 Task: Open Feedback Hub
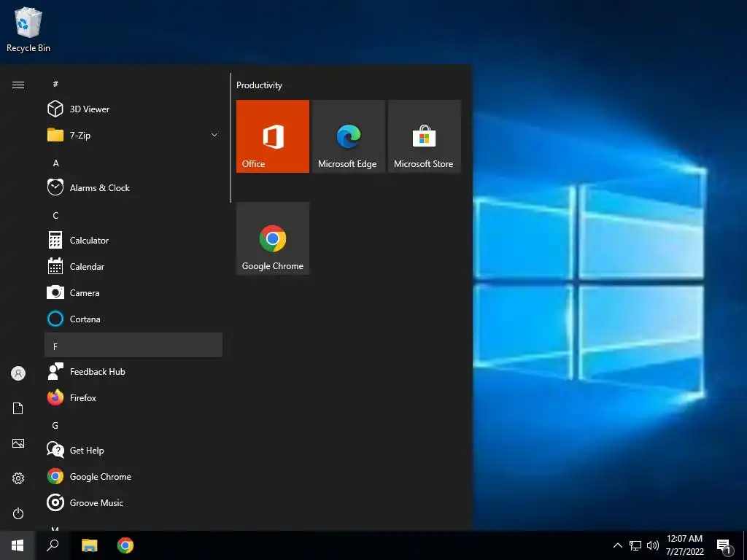tap(133, 371)
